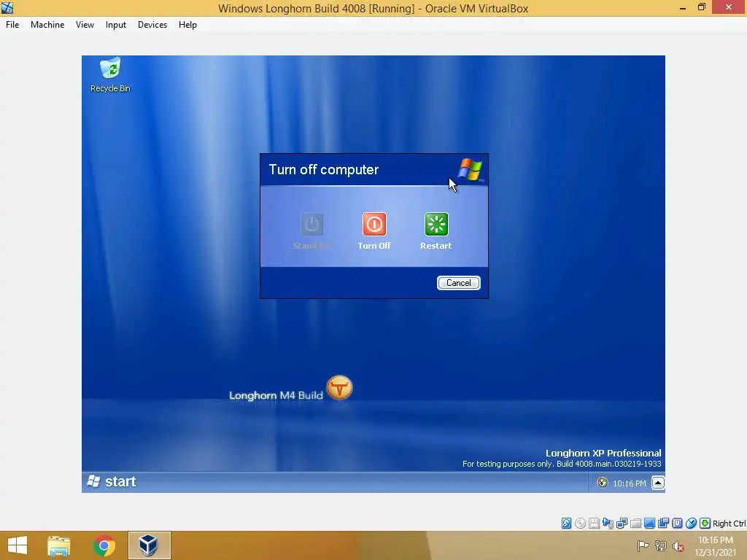Click VirtualBox window title bar icon
The height and width of the screenshot is (560, 747).
pyautogui.click(x=7, y=7)
